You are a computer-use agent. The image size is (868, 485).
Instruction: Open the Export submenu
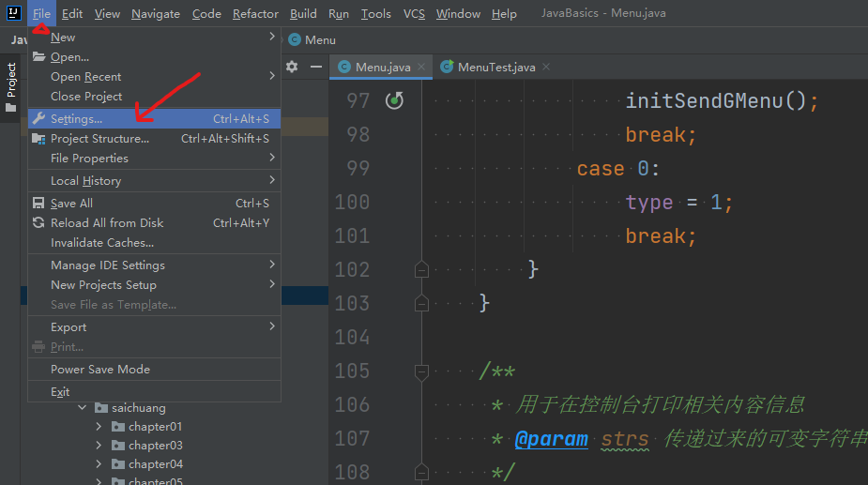point(154,327)
